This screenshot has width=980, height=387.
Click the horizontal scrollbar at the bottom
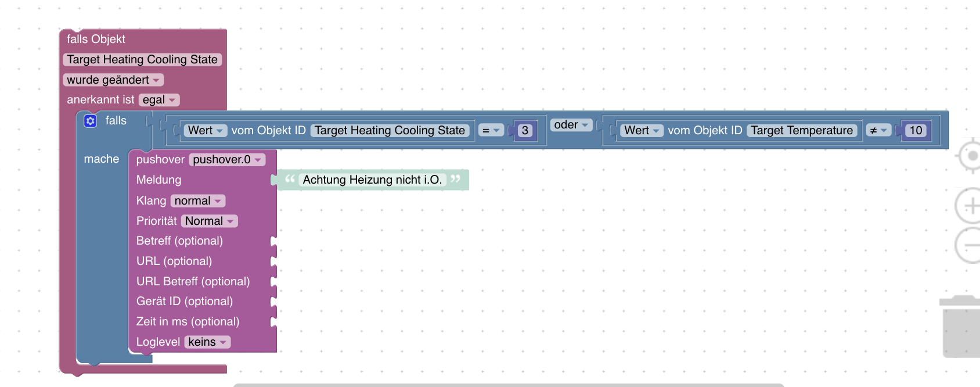click(x=509, y=385)
